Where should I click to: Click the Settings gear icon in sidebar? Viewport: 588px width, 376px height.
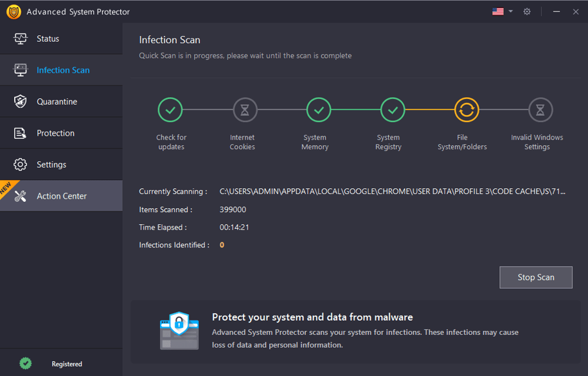tap(21, 165)
